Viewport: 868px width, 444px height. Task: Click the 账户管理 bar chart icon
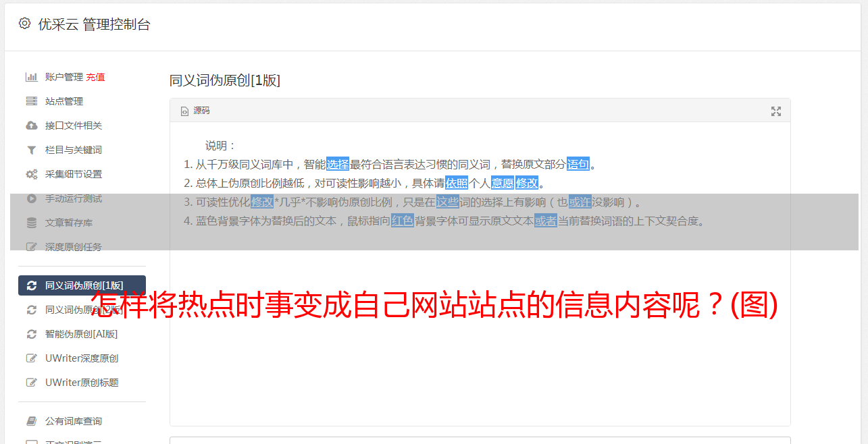(31, 77)
